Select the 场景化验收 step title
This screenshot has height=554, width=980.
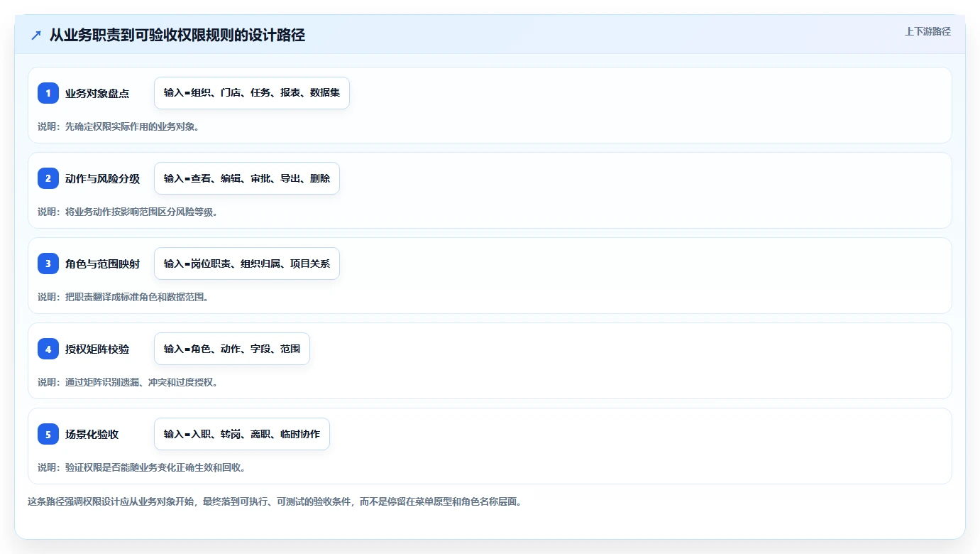point(92,434)
